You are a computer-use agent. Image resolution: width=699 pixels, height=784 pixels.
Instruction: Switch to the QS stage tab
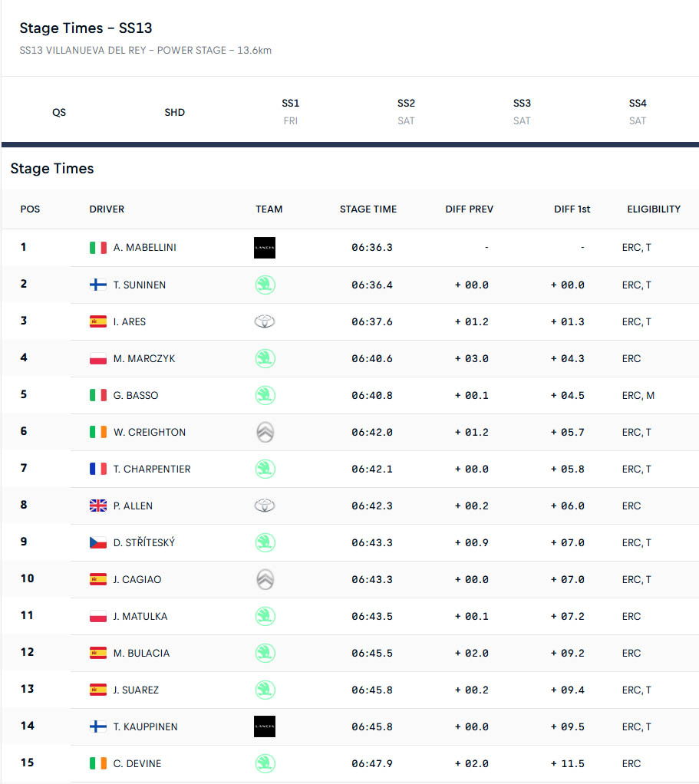tap(59, 112)
